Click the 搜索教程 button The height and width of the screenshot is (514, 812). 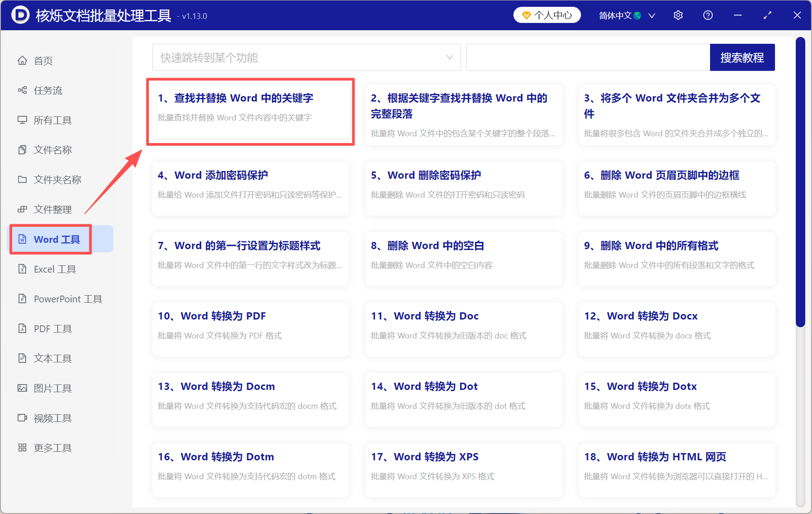pyautogui.click(x=742, y=57)
